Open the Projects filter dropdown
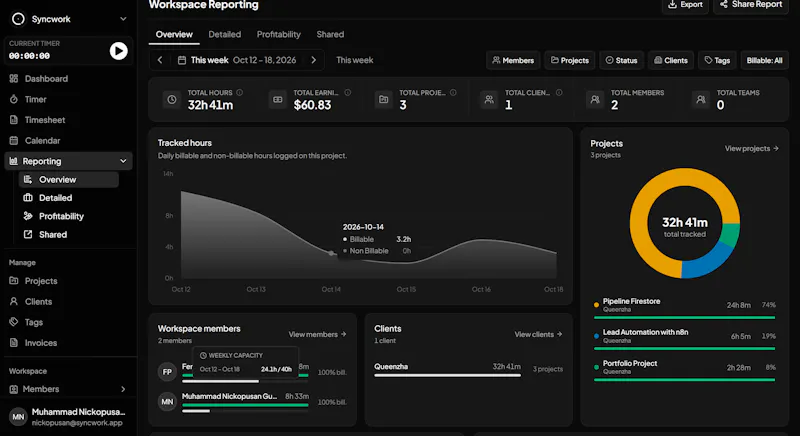 pos(570,60)
